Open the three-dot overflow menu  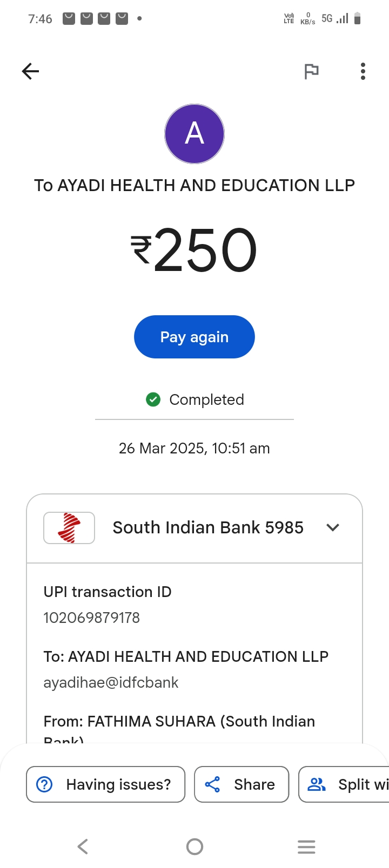pos(363,71)
